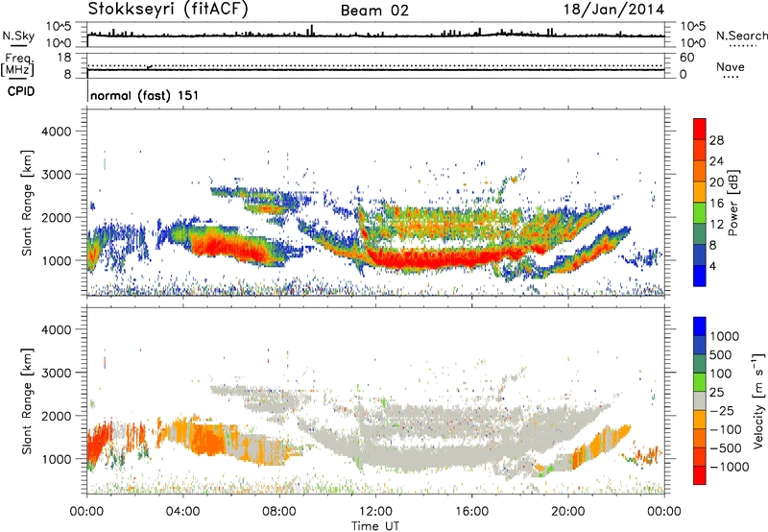Click the 'Beam 02' label
Screen dimensions: 768x532
[374, 11]
